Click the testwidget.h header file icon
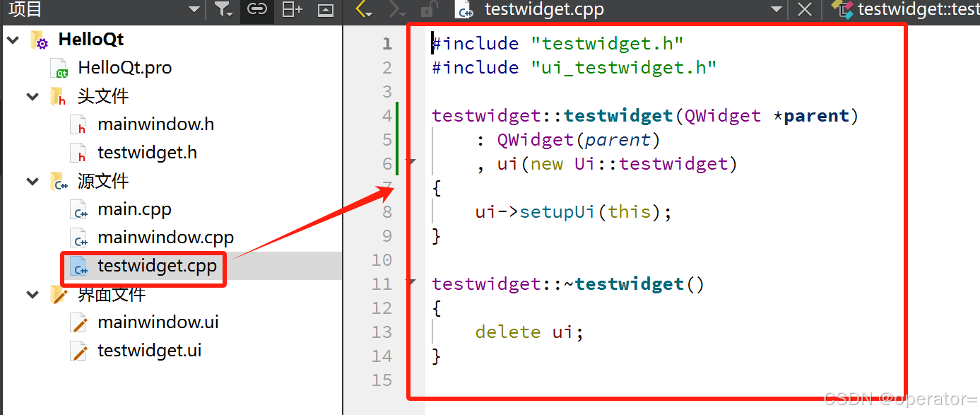Screen dimensions: 980x415 (79, 153)
